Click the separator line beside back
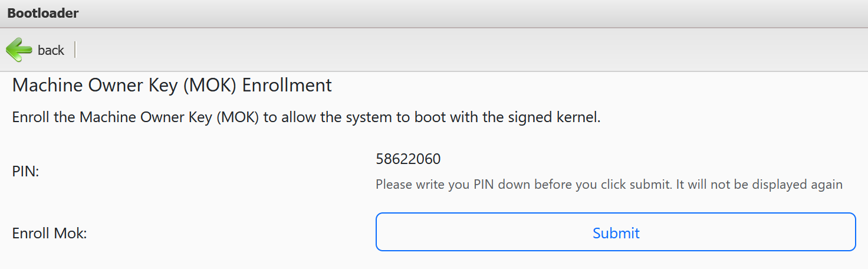 [x=75, y=50]
